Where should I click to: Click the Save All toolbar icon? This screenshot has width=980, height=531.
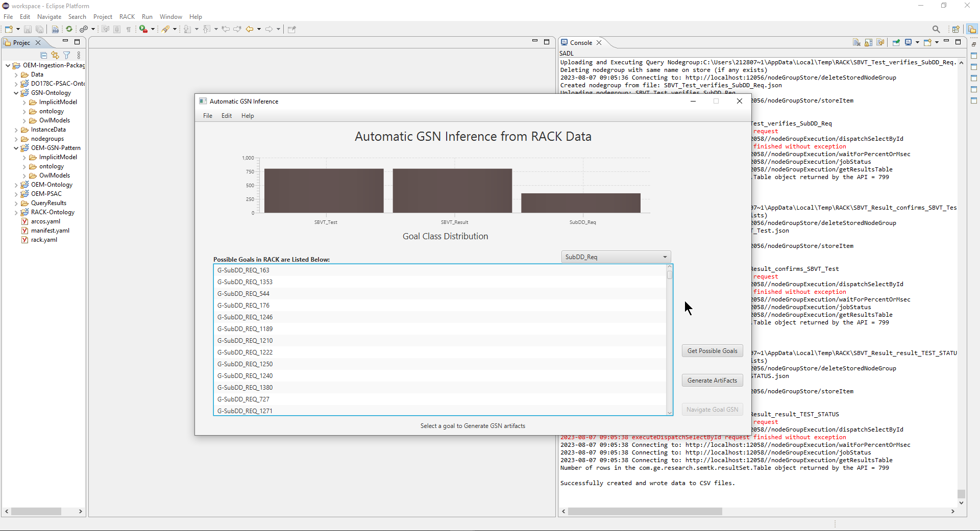tap(39, 29)
